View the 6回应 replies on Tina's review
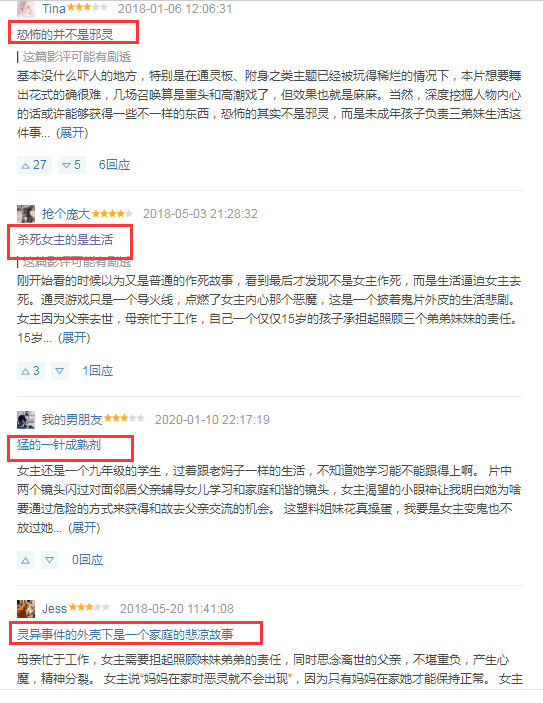This screenshot has width=543, height=703. pyautogui.click(x=114, y=165)
